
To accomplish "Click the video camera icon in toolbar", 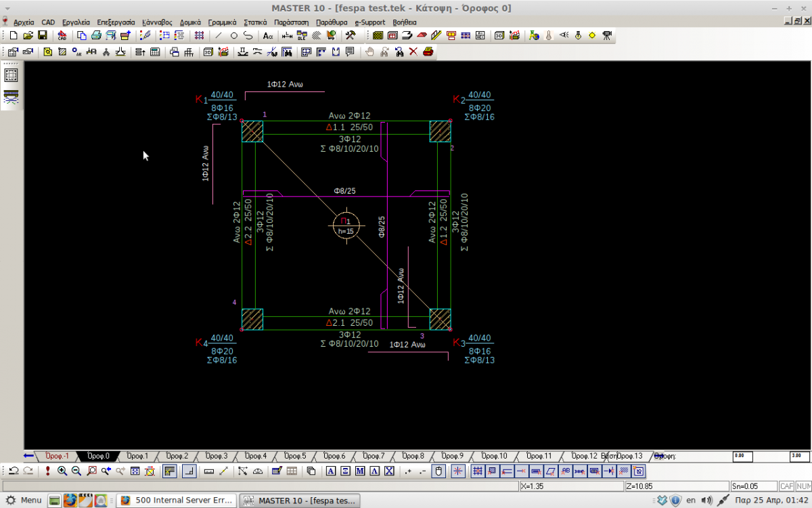I will click(606, 36).
